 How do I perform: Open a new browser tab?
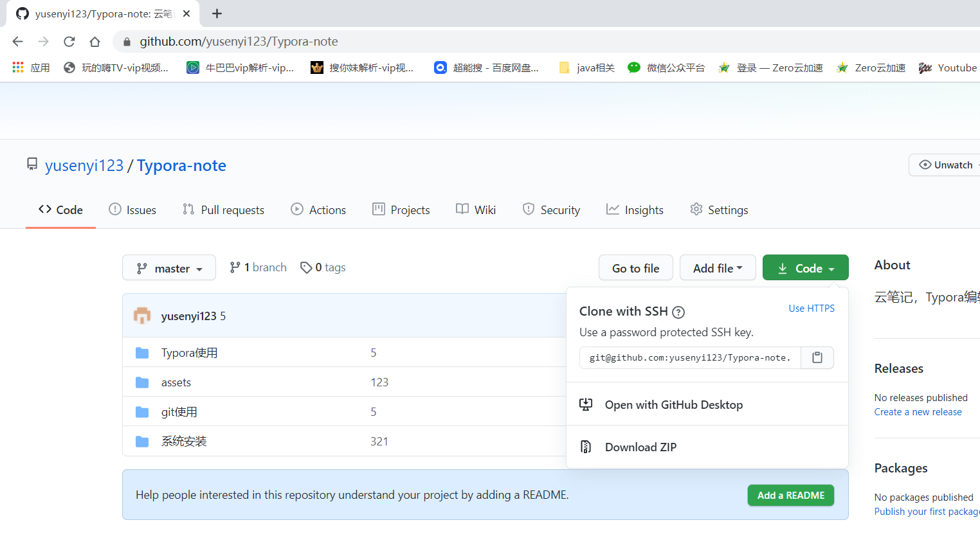tap(217, 13)
